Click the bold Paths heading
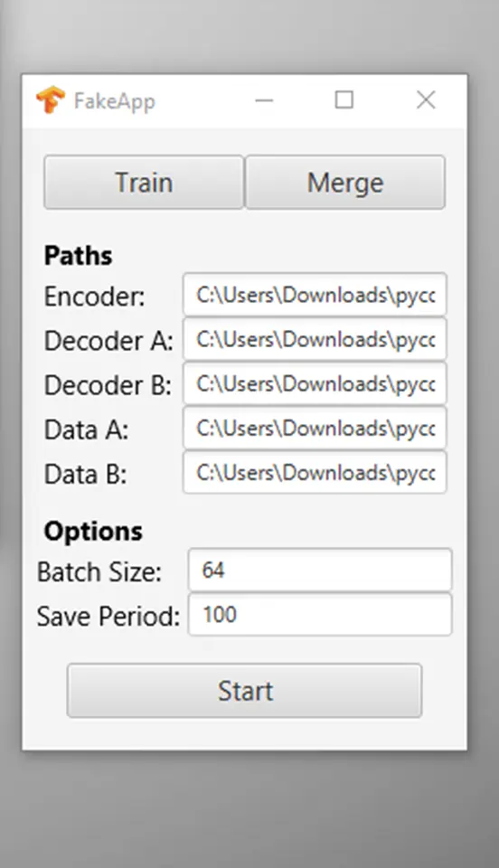 [78, 255]
